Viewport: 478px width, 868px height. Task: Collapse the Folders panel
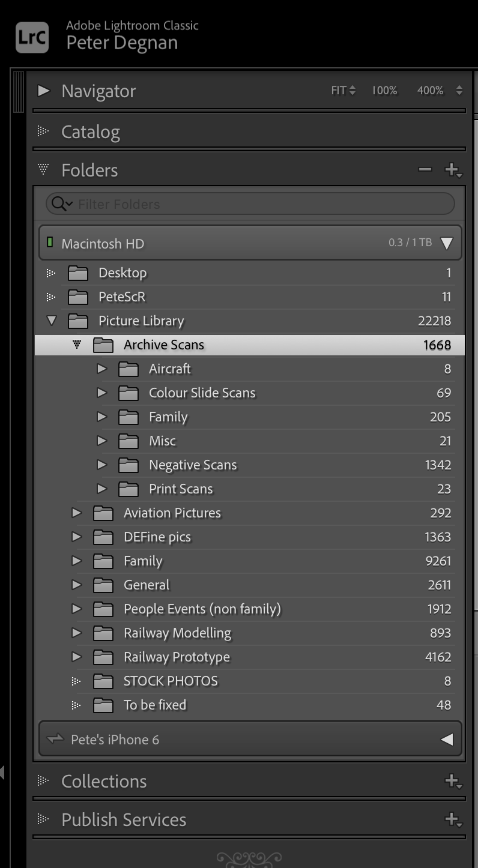pos(43,169)
